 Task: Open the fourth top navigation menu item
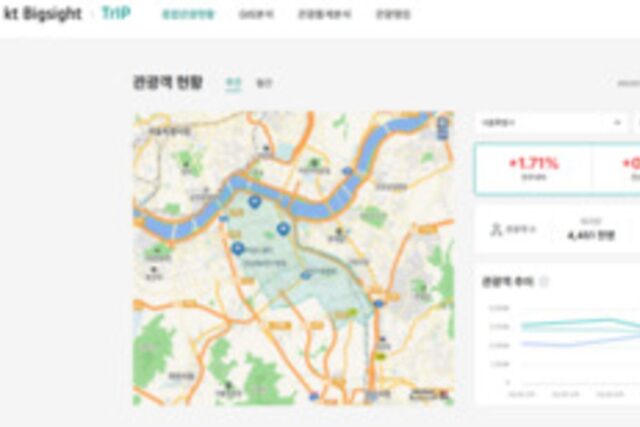click(392, 15)
